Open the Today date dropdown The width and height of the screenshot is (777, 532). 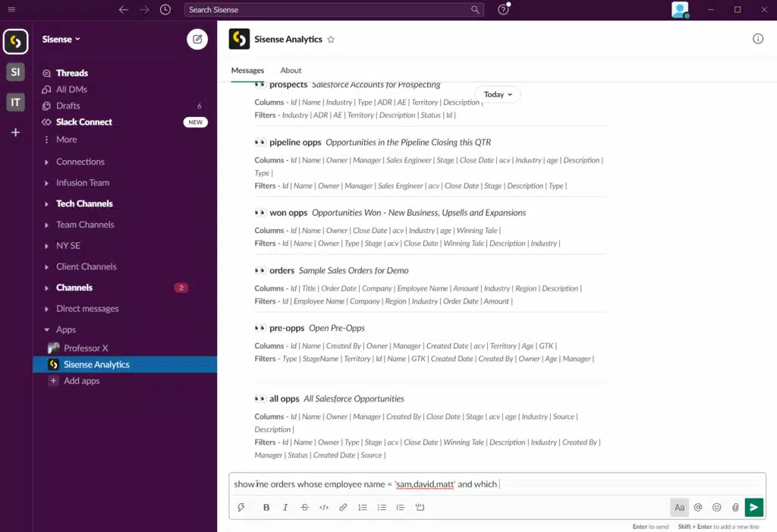pos(497,94)
